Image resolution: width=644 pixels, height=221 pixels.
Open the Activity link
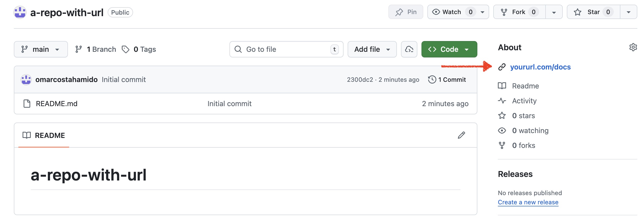(x=524, y=101)
